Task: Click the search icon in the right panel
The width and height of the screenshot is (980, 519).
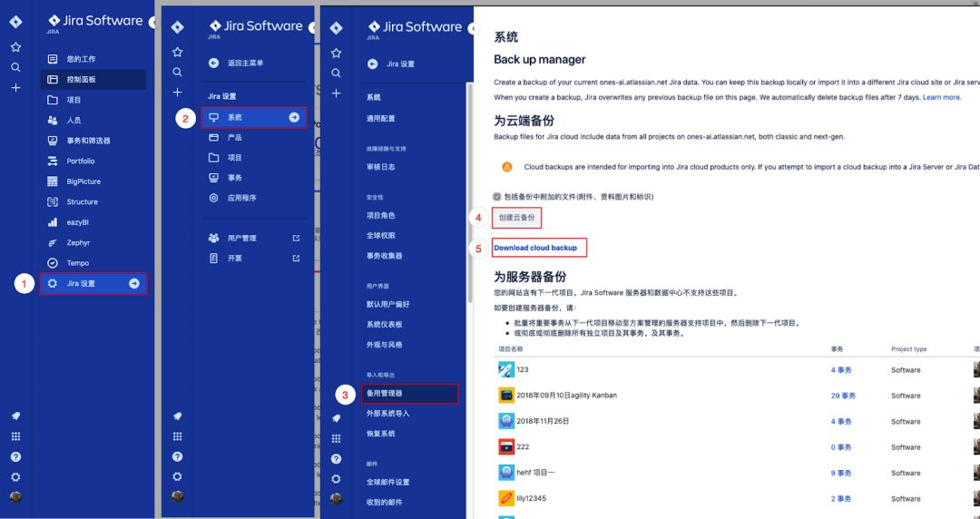Action: click(337, 73)
